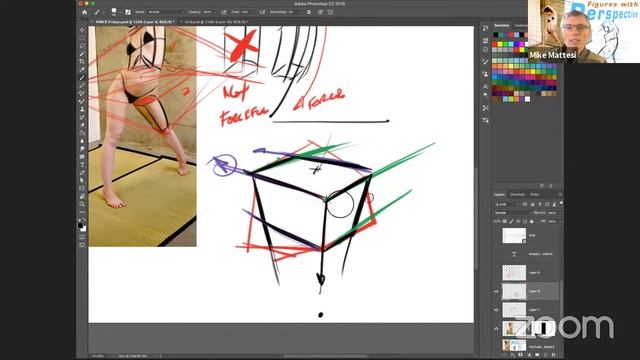Select the Horizontal Type tool
Screen dimensions: 640x360
coord(82,164)
